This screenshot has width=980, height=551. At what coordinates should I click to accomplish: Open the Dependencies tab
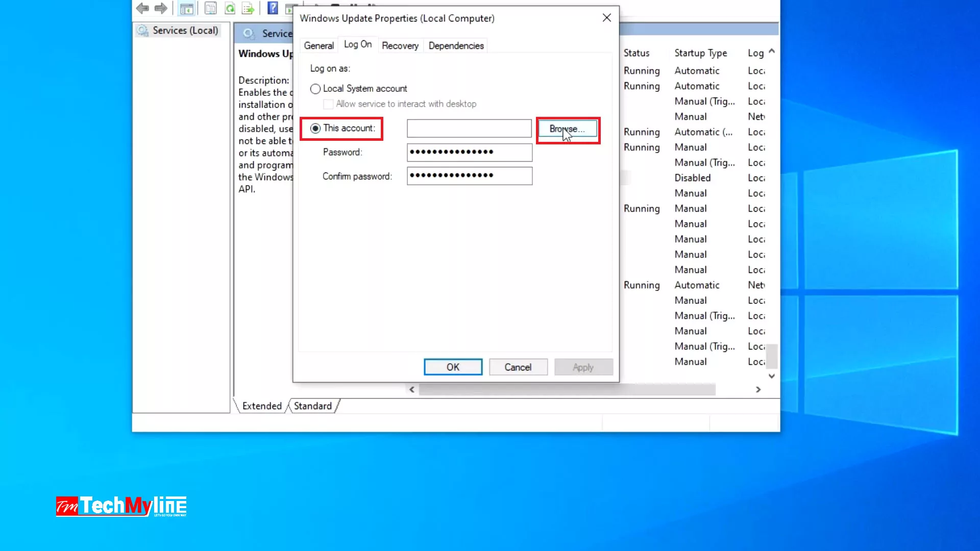(x=456, y=46)
